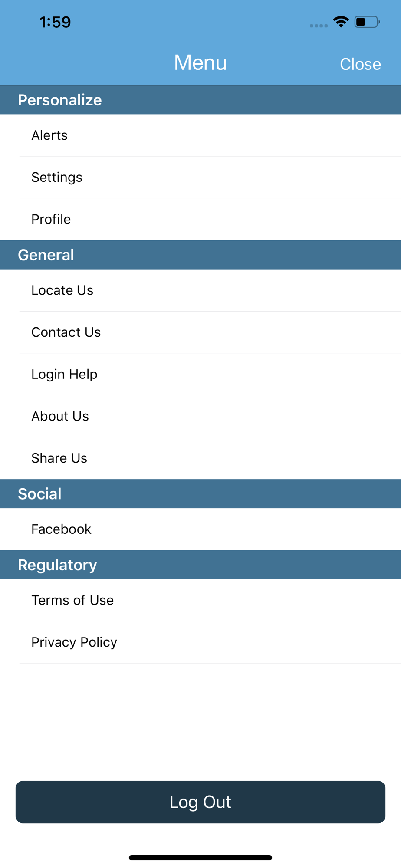Tap the battery indicator icon
The width and height of the screenshot is (401, 868).
tap(367, 22)
